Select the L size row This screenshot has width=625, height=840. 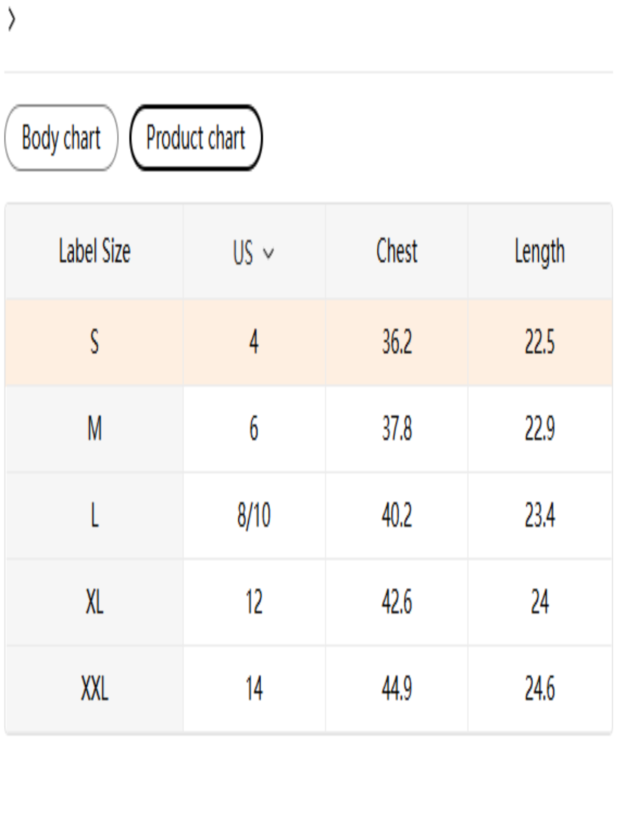(x=95, y=516)
